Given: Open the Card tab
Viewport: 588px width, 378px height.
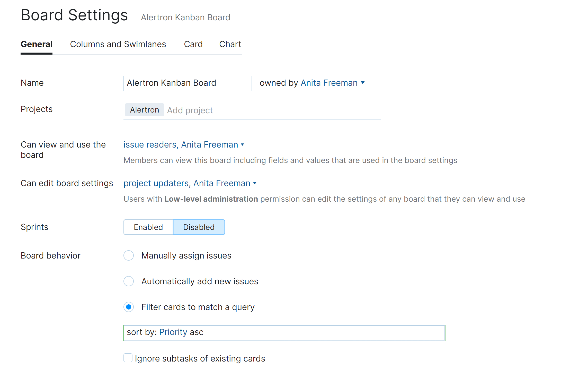Looking at the screenshot, I should click(193, 44).
